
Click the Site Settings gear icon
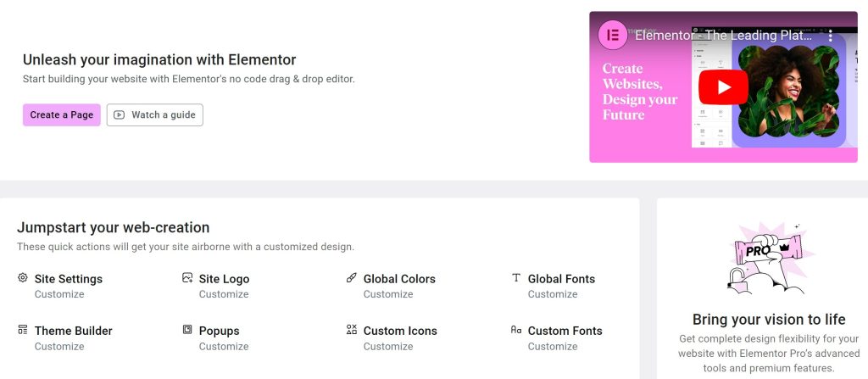(x=22, y=277)
